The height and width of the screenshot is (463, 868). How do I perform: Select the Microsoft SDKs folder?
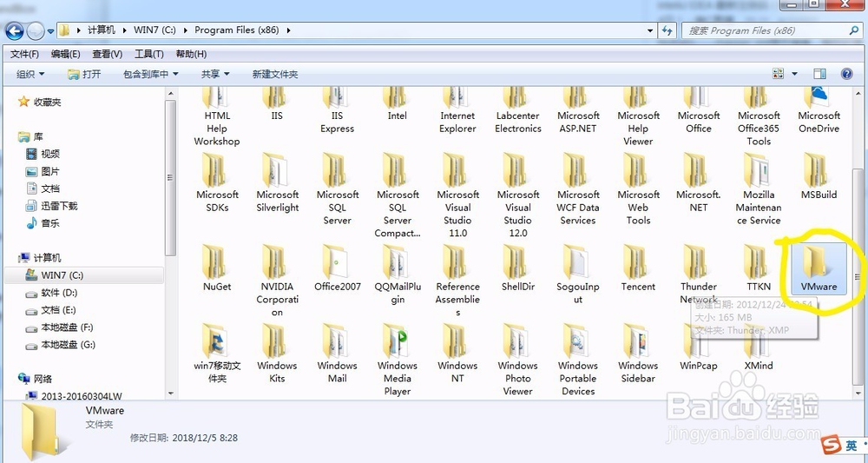click(217, 183)
